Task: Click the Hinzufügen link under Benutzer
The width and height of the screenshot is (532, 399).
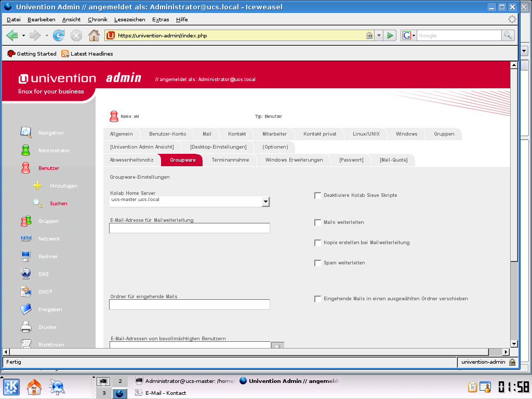Action: 63,185
